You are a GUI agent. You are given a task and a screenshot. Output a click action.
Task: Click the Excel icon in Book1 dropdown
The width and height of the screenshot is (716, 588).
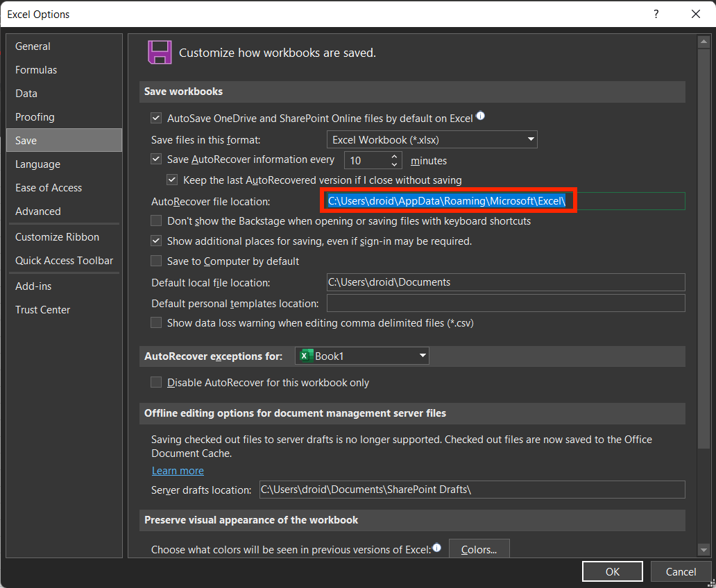pyautogui.click(x=305, y=356)
